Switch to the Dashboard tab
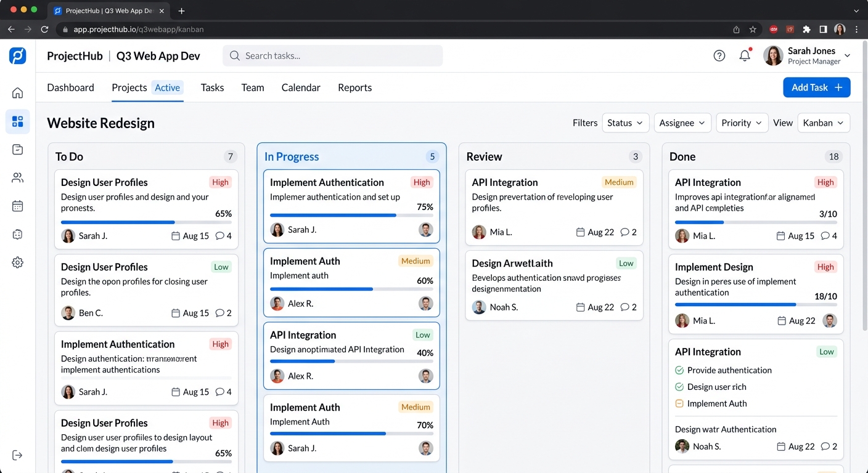The height and width of the screenshot is (473, 868). (70, 87)
